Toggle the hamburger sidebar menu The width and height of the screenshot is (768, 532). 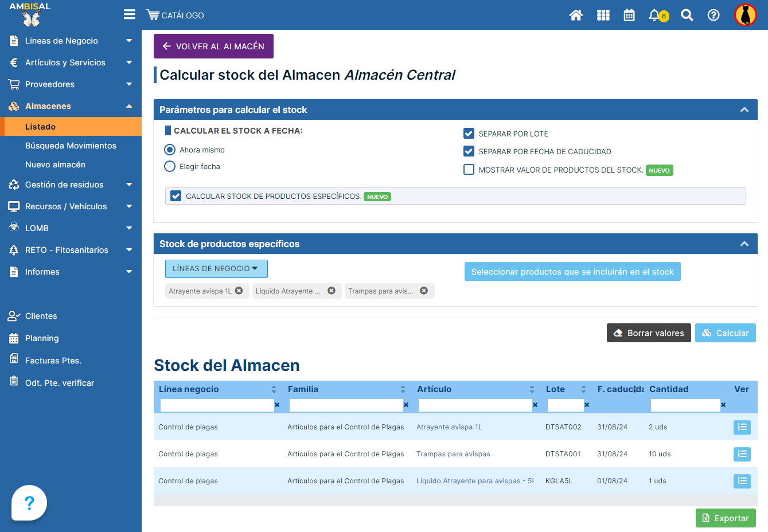point(130,14)
